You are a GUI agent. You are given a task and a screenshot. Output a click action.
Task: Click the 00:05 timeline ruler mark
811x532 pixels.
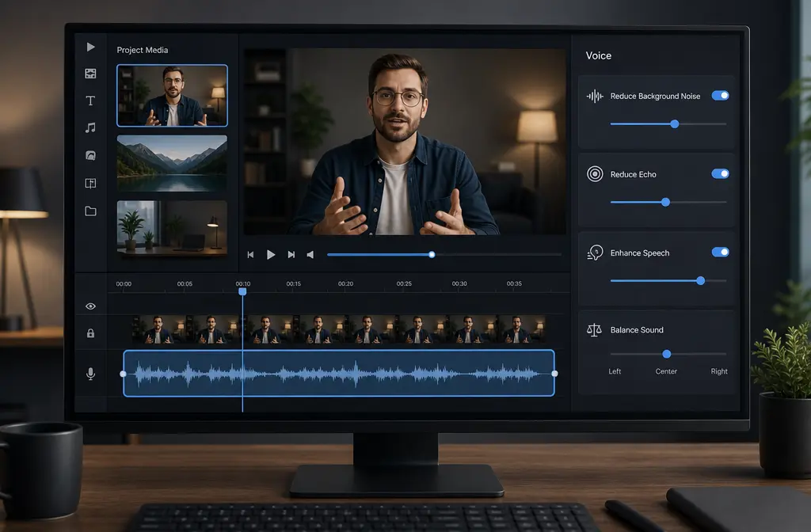coord(185,284)
